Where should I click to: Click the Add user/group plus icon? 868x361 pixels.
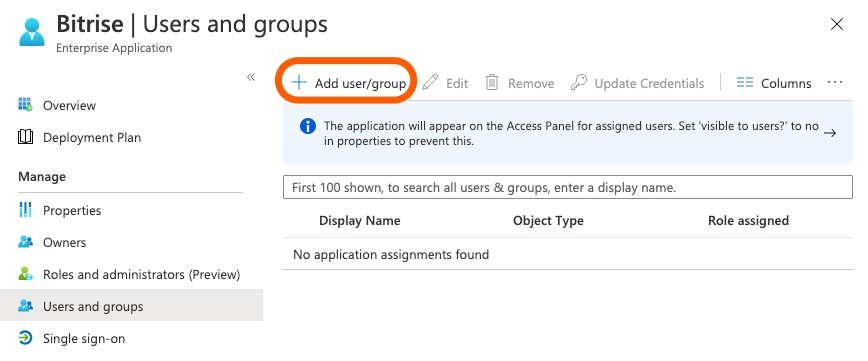299,83
